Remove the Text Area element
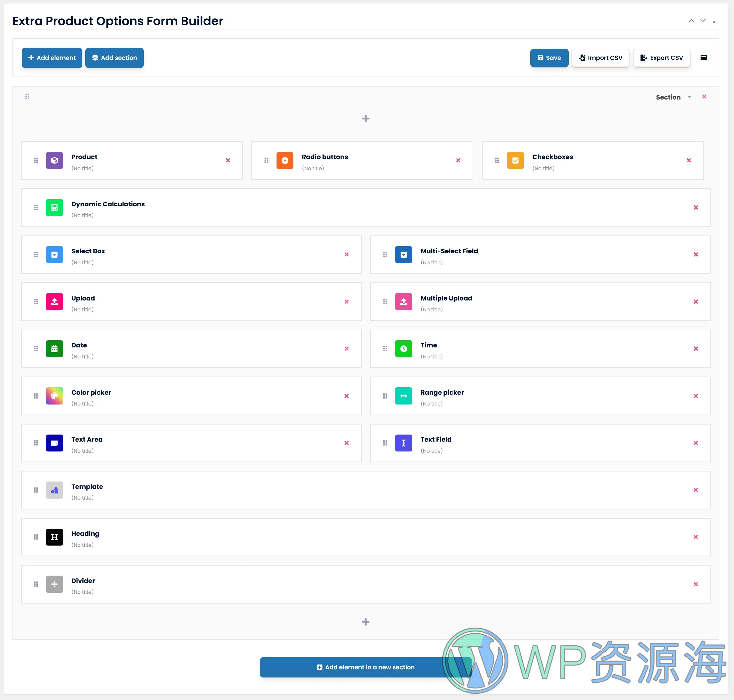 [346, 443]
